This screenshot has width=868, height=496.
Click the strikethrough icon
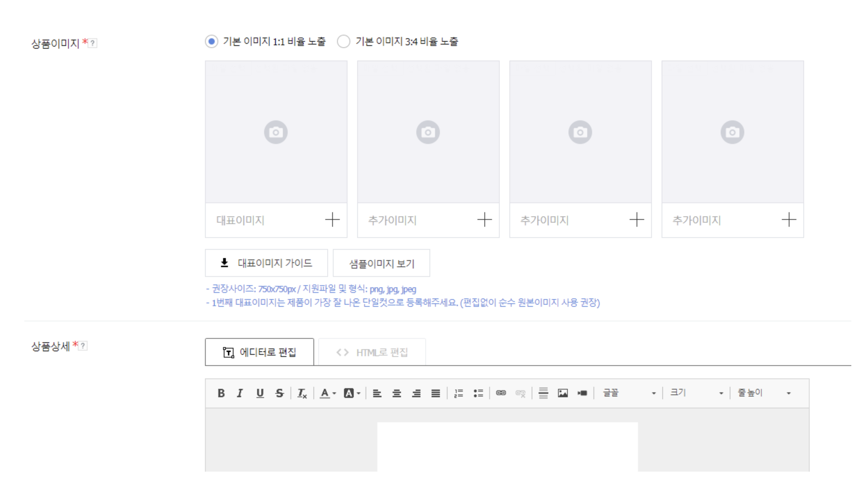click(x=279, y=393)
